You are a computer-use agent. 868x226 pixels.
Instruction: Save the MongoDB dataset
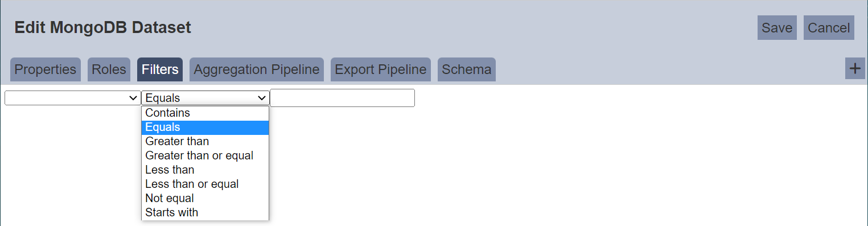pyautogui.click(x=777, y=28)
